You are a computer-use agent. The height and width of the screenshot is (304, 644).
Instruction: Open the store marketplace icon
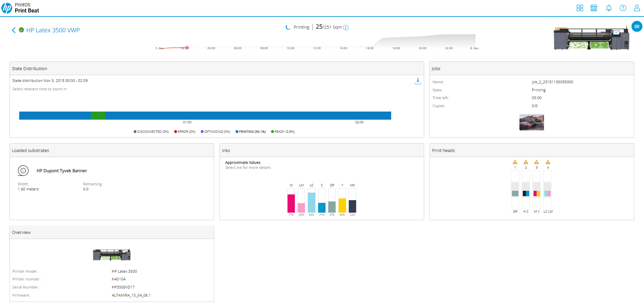click(594, 8)
